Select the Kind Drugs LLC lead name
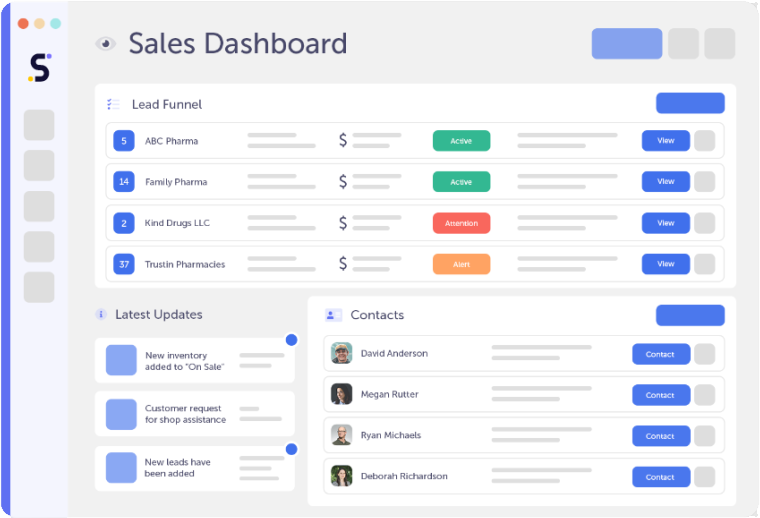 click(177, 223)
